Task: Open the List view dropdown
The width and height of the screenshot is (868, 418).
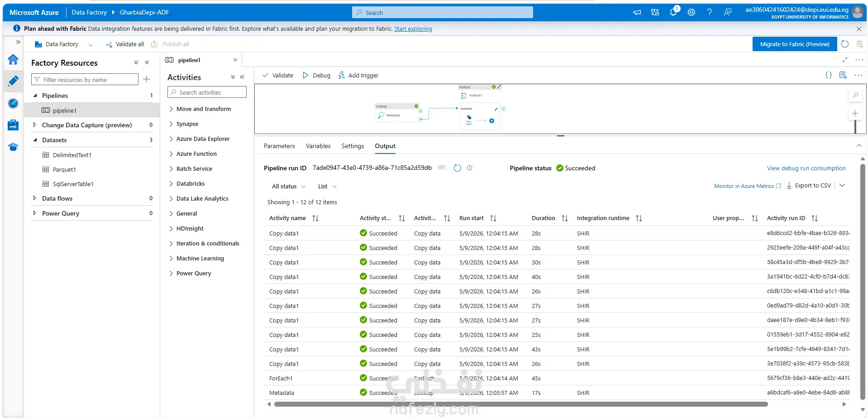Action: point(327,186)
